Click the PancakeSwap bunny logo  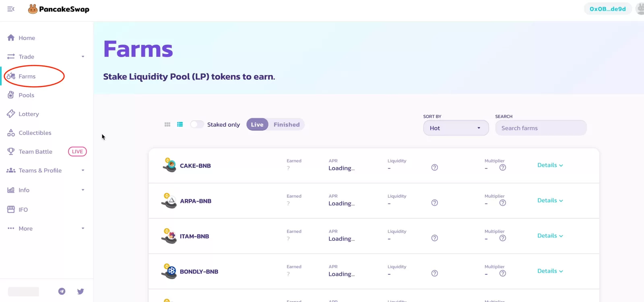(33, 9)
